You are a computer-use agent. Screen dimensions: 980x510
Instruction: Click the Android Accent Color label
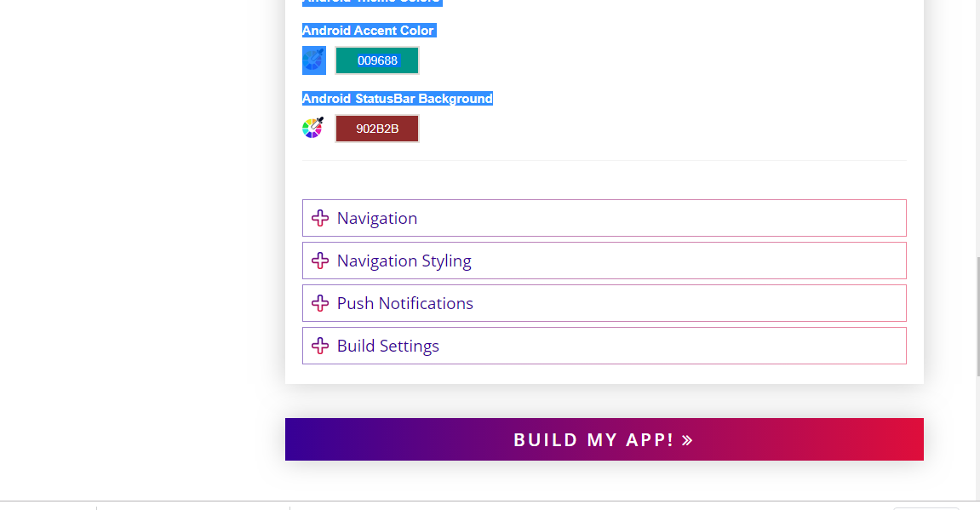click(369, 31)
